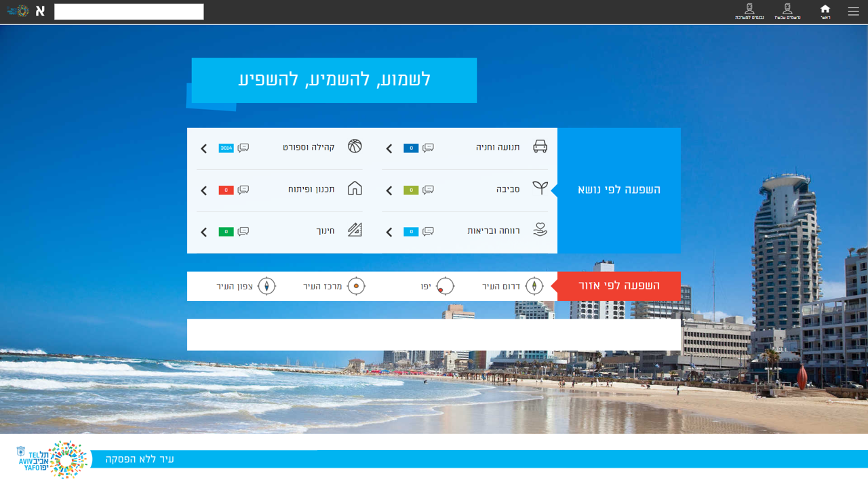This screenshot has width=868, height=488.
Task: Open the תנועה וחניה topic
Action: pyautogui.click(x=498, y=147)
